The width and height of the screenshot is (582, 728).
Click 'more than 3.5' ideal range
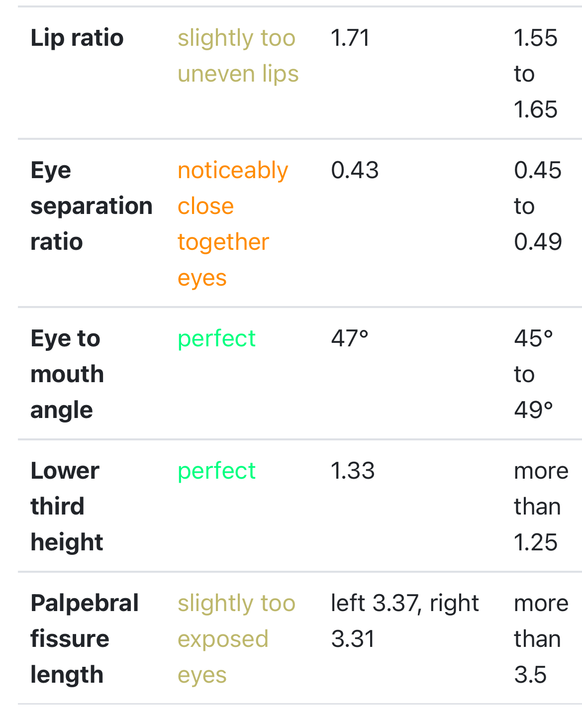541,639
